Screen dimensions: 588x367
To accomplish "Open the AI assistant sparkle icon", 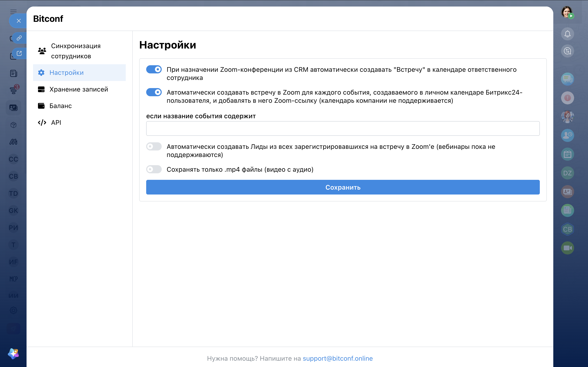I will (x=13, y=353).
